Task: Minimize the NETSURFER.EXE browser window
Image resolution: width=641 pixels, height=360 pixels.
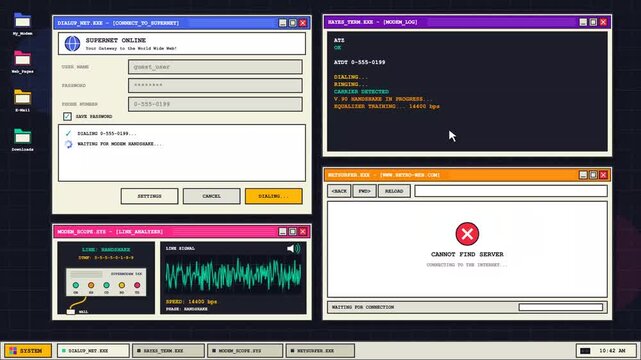Action: 583,175
